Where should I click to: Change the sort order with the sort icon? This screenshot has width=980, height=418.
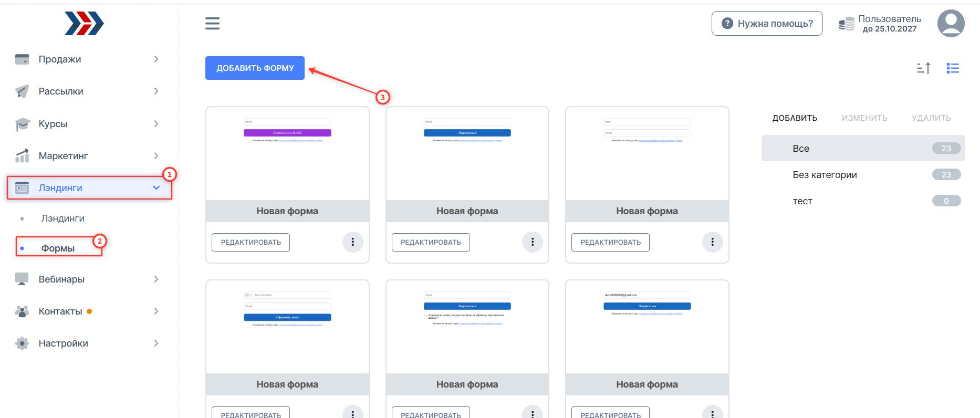[924, 68]
